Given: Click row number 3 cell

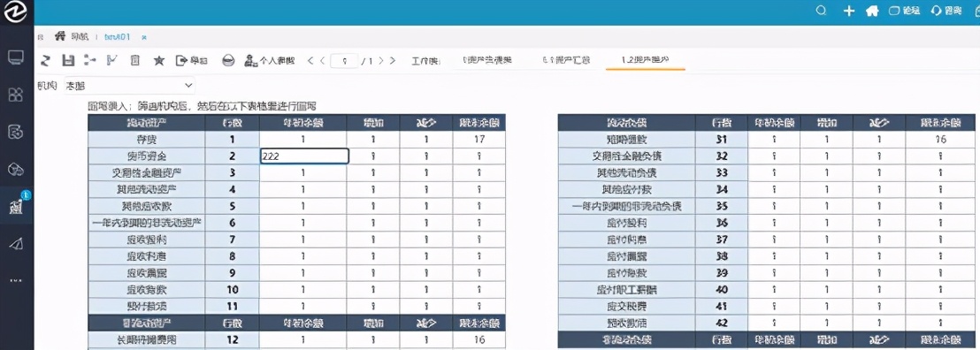Looking at the screenshot, I should pos(233,172).
